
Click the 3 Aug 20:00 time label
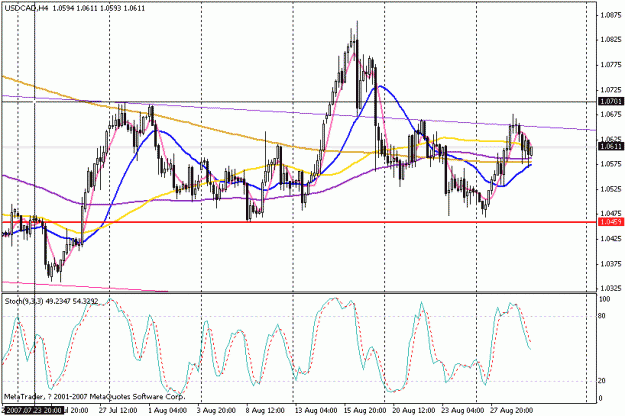(216, 410)
